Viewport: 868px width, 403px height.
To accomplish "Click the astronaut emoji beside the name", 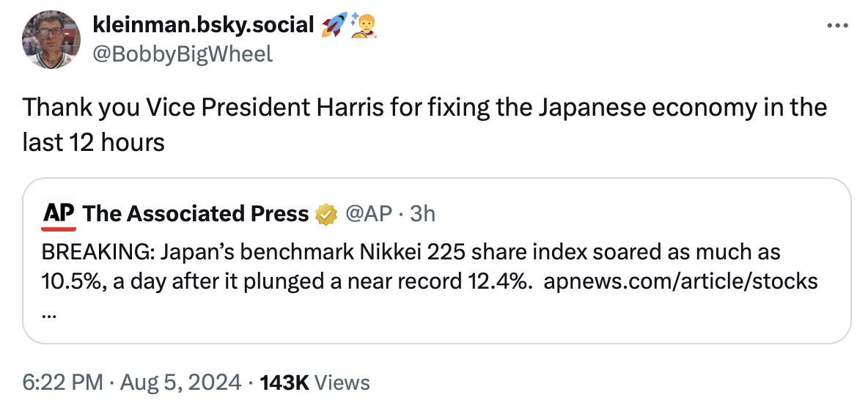I will (x=364, y=25).
